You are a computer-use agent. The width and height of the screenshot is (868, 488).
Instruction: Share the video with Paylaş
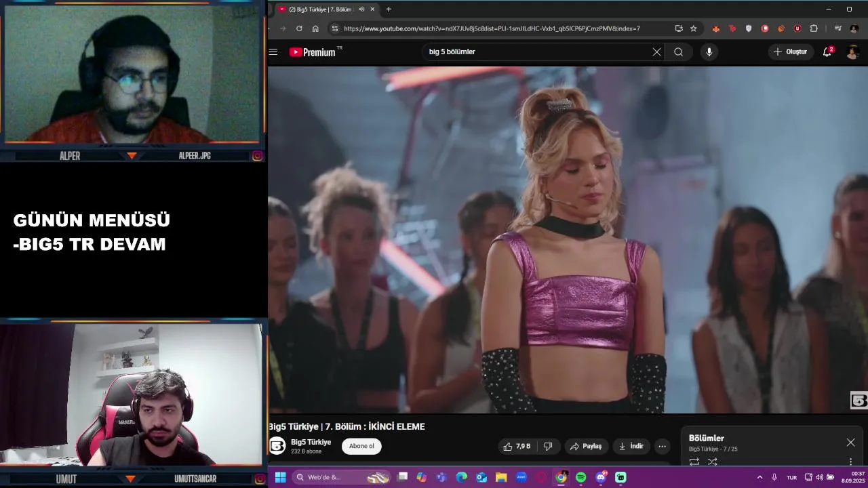click(x=586, y=446)
